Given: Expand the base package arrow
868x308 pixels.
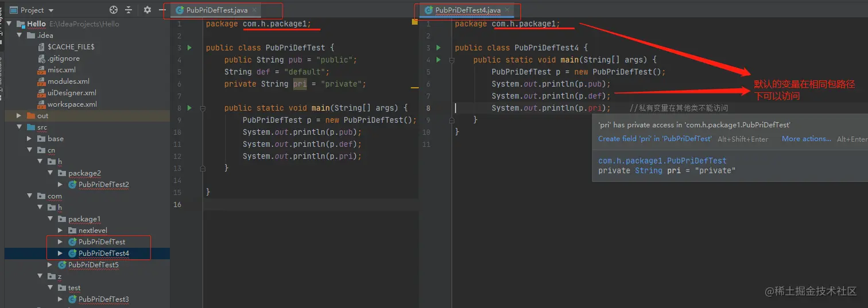Looking at the screenshot, I should (30, 139).
